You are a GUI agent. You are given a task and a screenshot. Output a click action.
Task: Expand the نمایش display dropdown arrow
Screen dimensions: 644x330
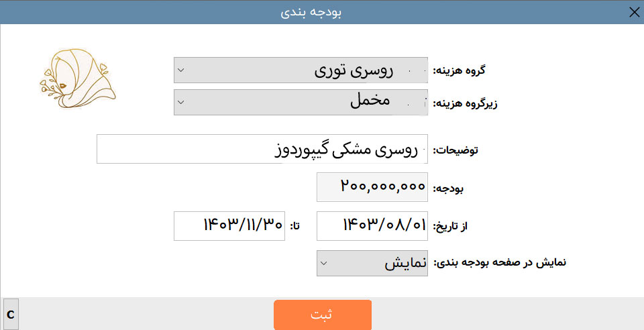coord(323,263)
